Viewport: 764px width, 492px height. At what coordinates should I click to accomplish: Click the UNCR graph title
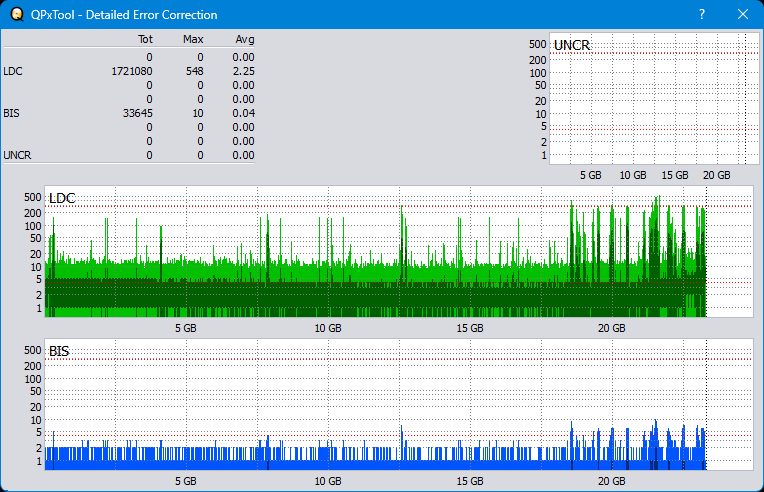point(572,45)
